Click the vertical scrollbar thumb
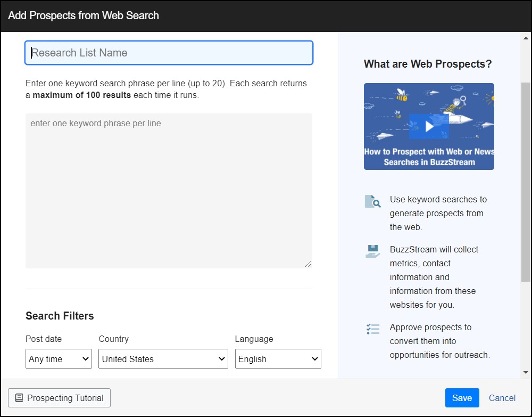 click(x=526, y=182)
